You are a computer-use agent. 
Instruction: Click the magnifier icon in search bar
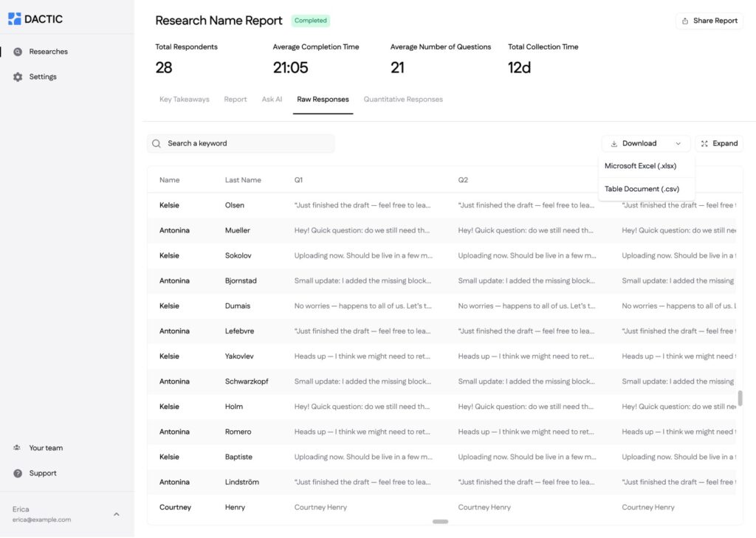point(157,143)
